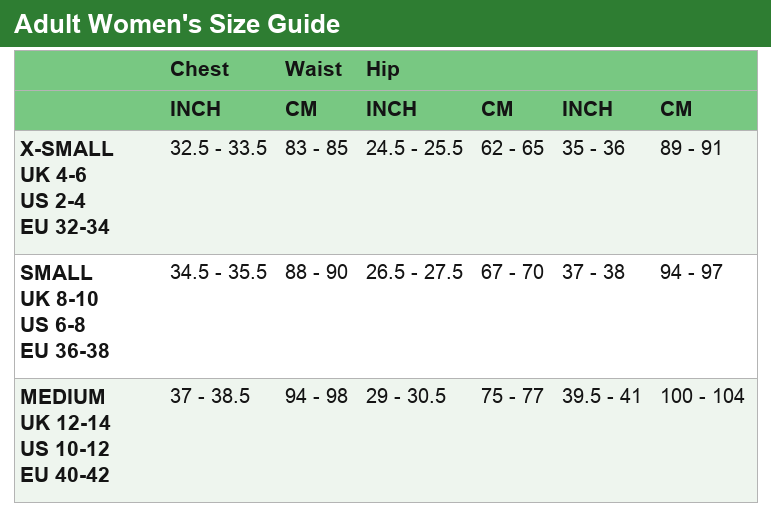Screen dimensions: 771x530
Task: Select the 37 - 38.5 cell
Action: pyautogui.click(x=210, y=396)
